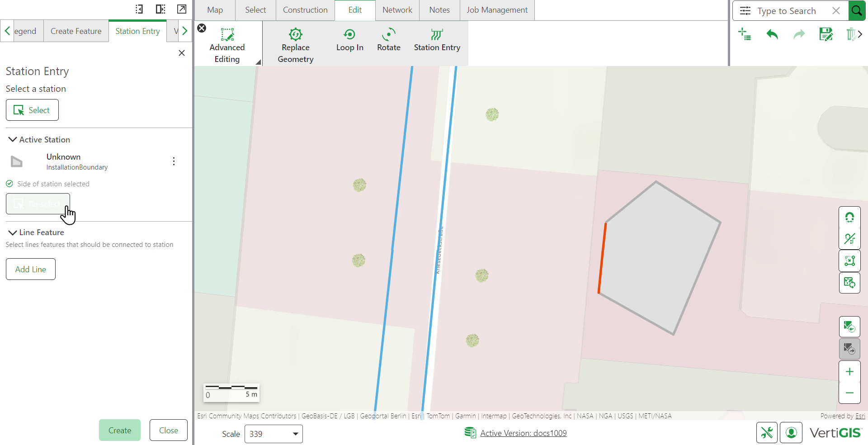Open the Advanced Editing tool
The height and width of the screenshot is (445, 868).
[x=227, y=45]
